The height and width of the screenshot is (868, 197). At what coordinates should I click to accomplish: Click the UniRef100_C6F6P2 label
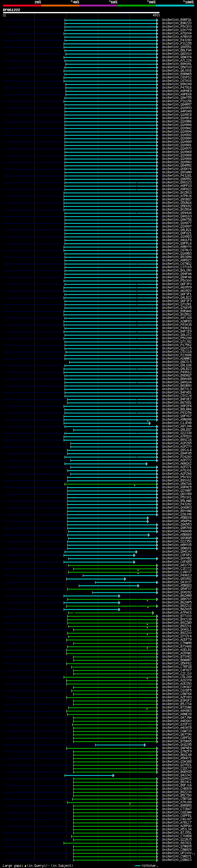[x=176, y=555]
